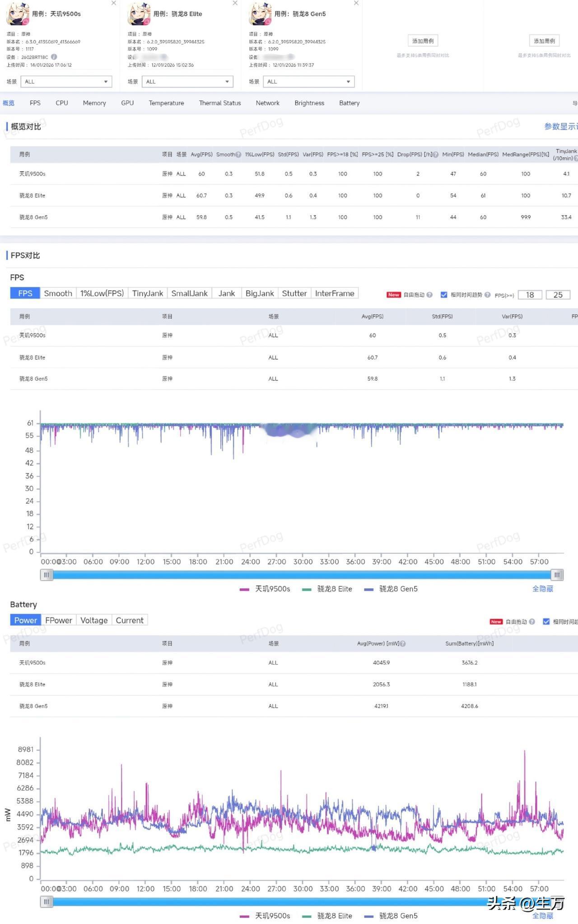Click the avatar image of the 天玑9500s case
The width and height of the screenshot is (578, 924).
[x=18, y=14]
